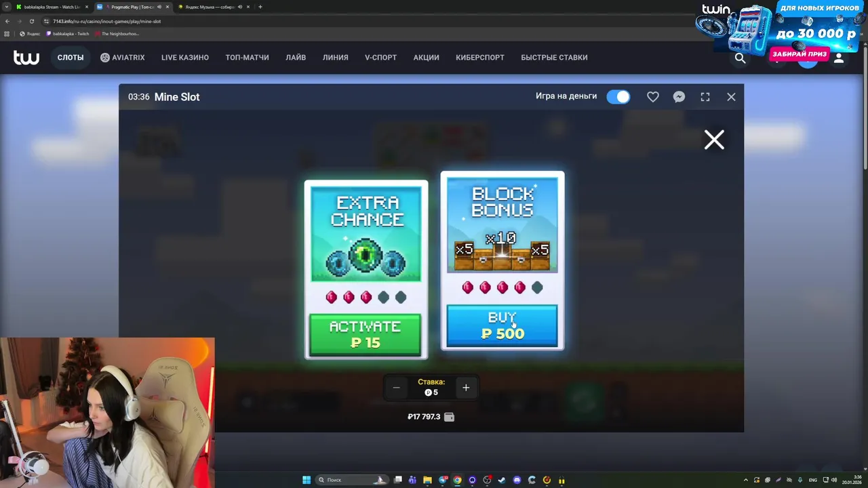Switch the ENG keyboard language indicator

coord(813,480)
